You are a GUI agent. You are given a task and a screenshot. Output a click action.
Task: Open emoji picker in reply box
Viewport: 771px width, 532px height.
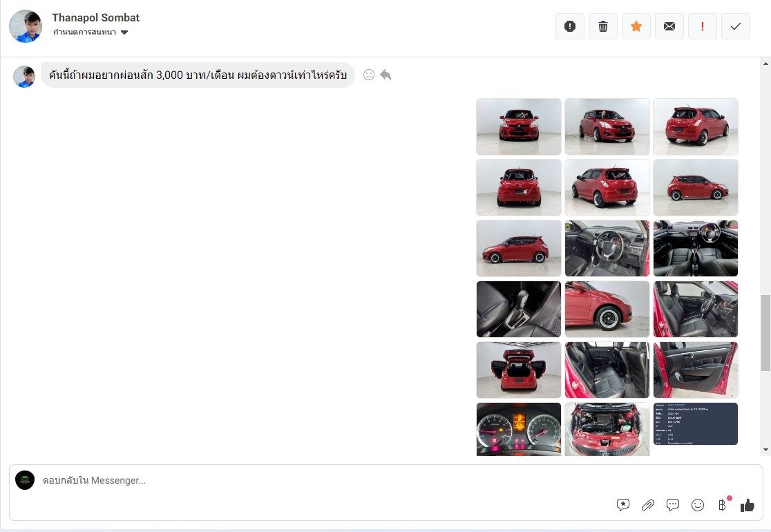[x=698, y=505]
